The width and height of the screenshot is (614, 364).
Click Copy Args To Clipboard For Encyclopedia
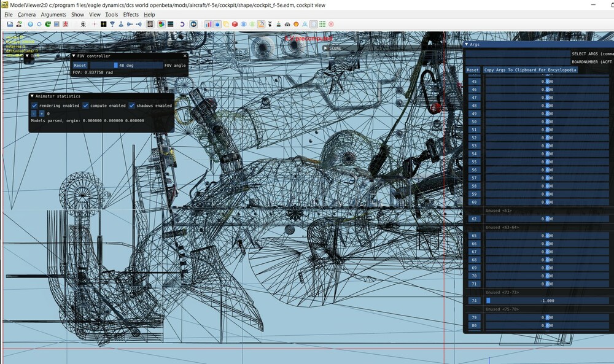click(x=530, y=70)
